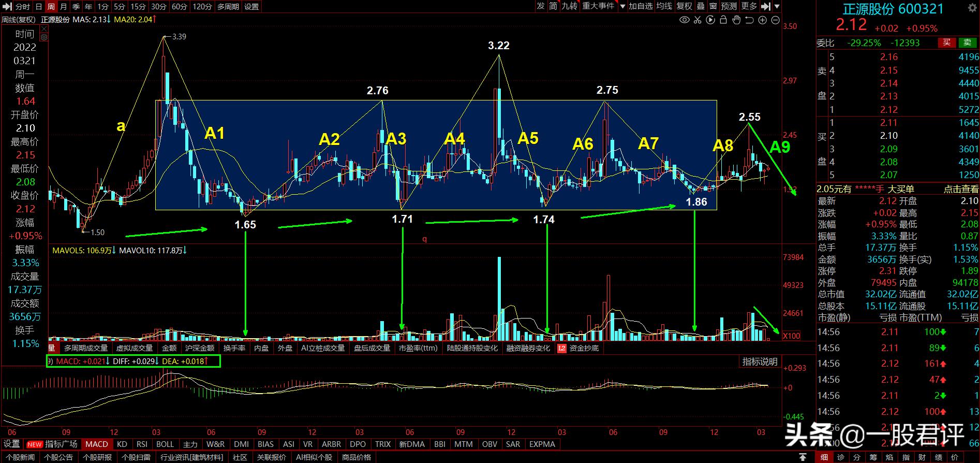The image size is (980, 463).
Task: Toggle the eye visibility icon above chart
Action: [685, 20]
